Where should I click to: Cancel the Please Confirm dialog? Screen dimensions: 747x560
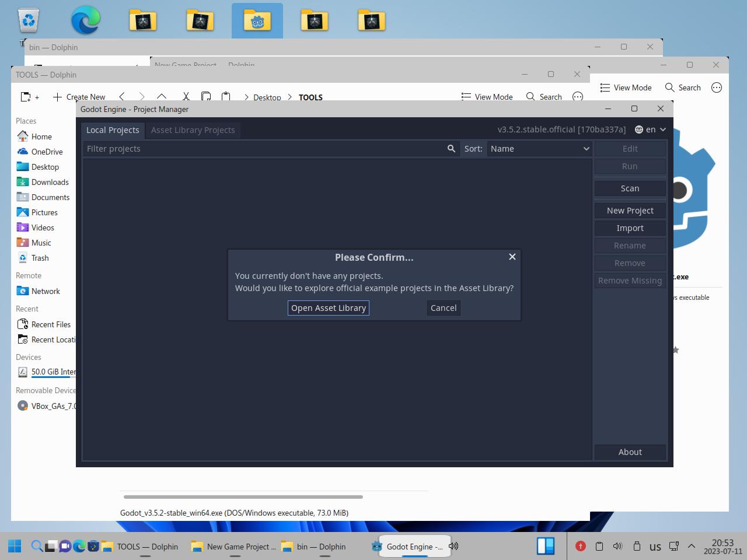pos(444,308)
